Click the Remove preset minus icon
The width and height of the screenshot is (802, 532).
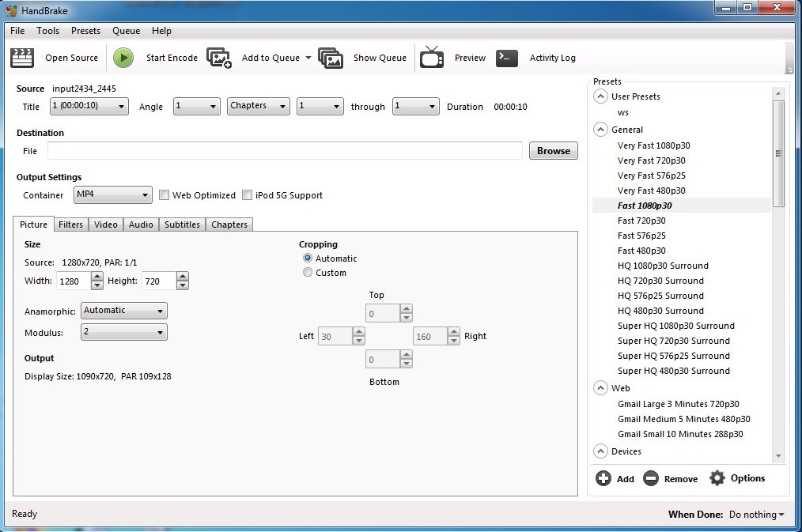pos(651,478)
